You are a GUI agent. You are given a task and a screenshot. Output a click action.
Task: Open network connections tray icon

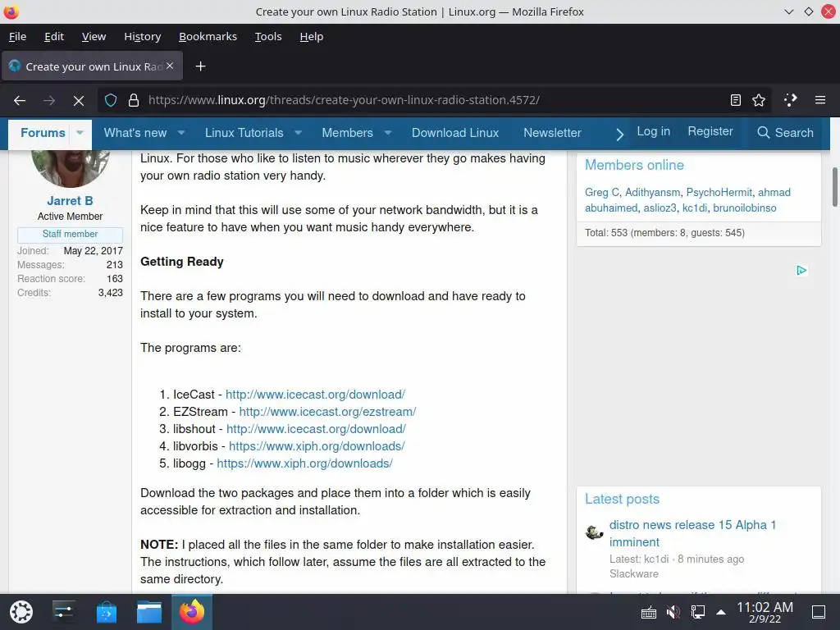pyautogui.click(x=697, y=612)
